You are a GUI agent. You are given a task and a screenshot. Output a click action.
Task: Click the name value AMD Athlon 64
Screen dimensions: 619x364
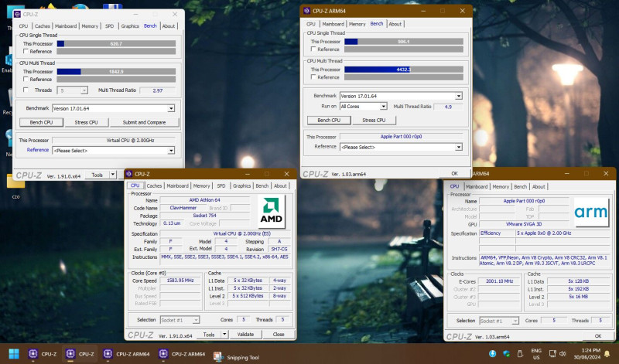click(204, 200)
